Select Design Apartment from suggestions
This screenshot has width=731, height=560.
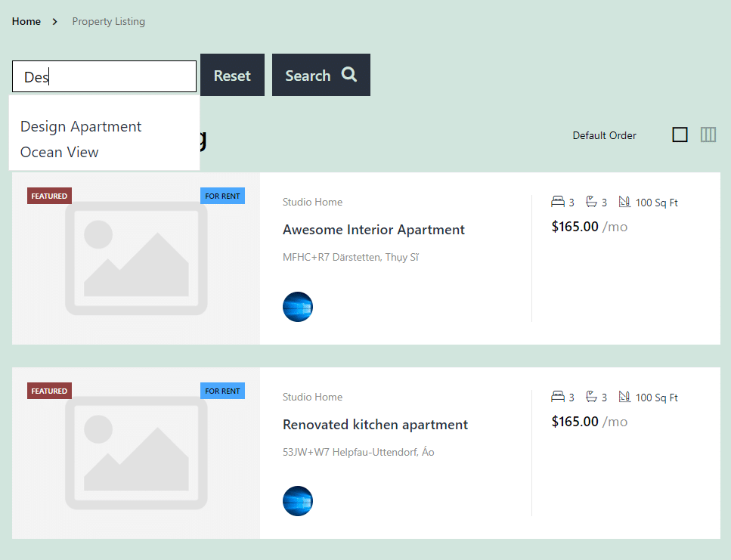pos(81,126)
